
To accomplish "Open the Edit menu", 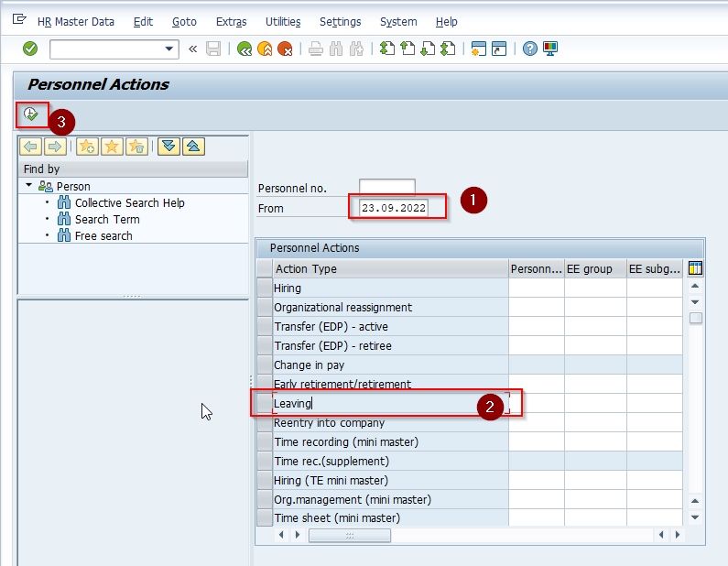I will point(143,22).
